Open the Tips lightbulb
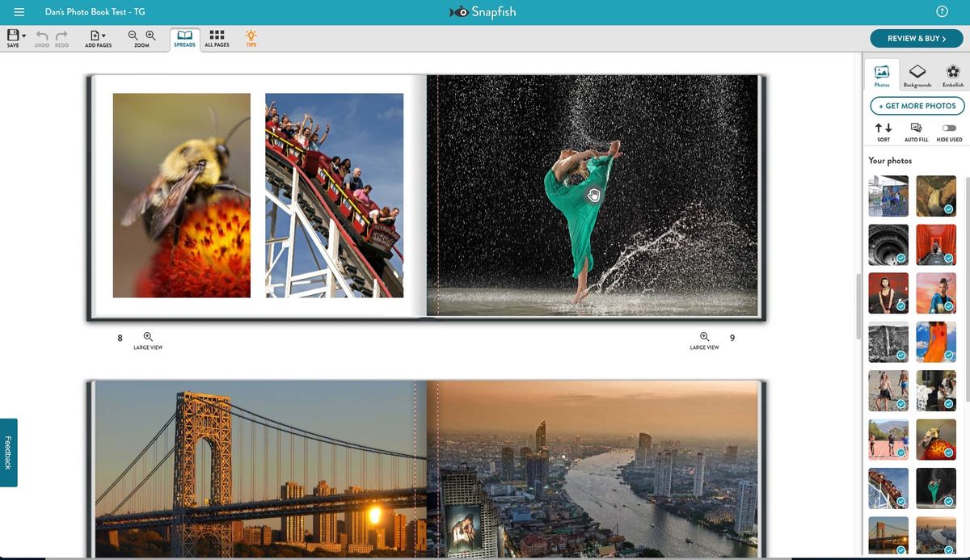 tap(251, 37)
